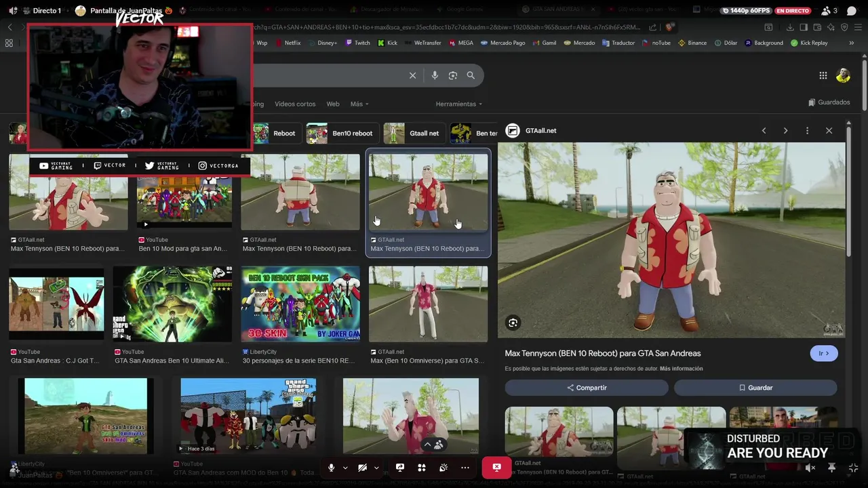Close the image preview panel
The width and height of the screenshot is (868, 488).
[x=829, y=130]
